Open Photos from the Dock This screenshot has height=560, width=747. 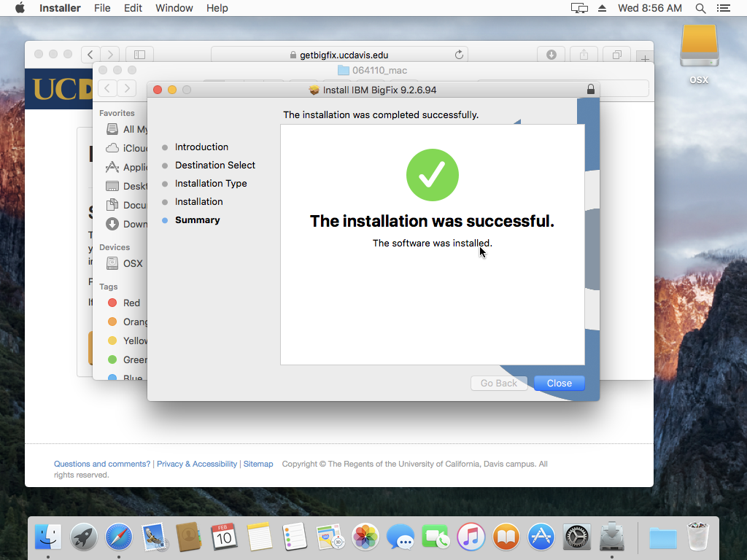365,537
